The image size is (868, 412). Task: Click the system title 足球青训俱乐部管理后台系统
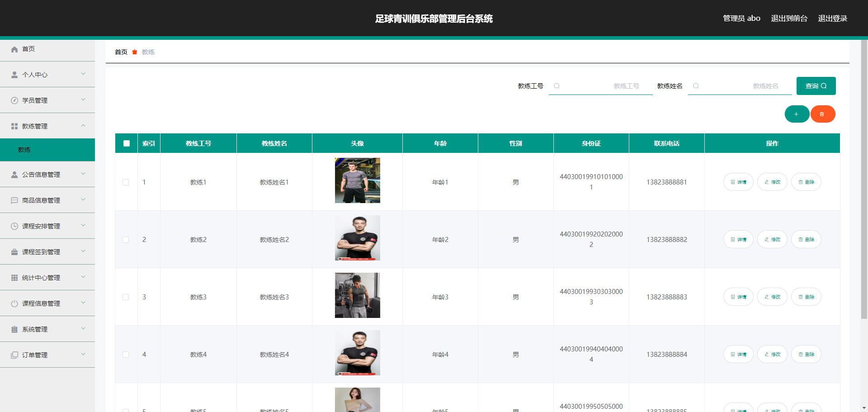click(x=434, y=19)
